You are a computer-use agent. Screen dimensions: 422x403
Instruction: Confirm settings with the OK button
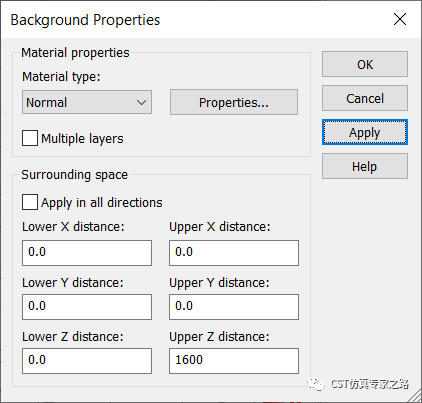pos(365,64)
